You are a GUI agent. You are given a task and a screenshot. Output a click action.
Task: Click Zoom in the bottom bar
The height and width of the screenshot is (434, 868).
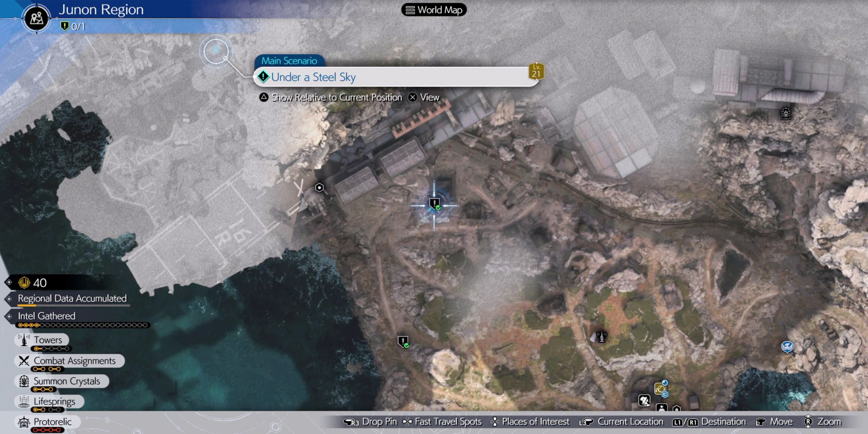tap(829, 422)
